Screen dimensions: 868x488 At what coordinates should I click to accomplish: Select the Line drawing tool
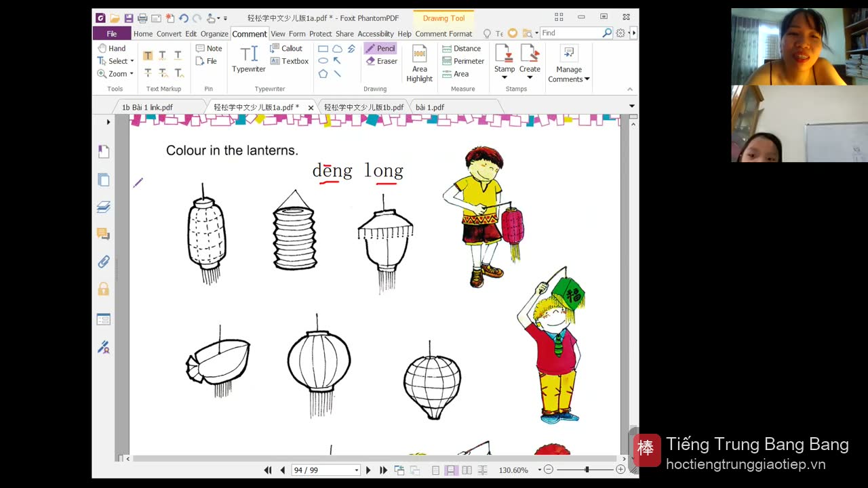(x=337, y=73)
